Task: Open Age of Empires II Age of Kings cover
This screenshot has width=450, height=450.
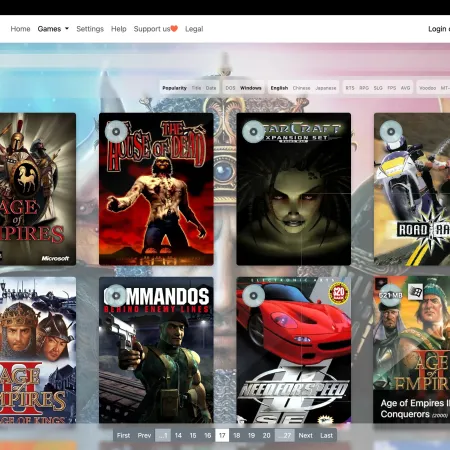Action: coord(38,350)
